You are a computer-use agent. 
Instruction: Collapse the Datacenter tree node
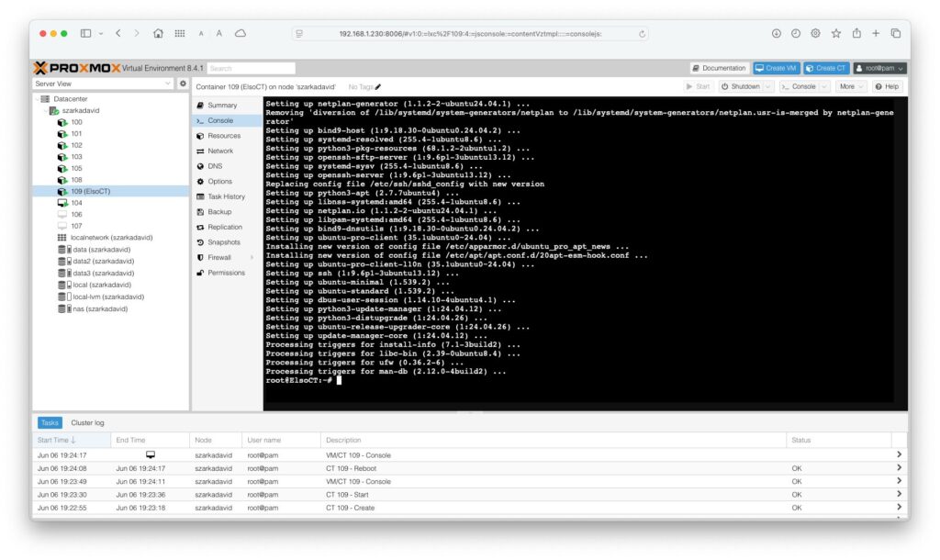point(37,99)
